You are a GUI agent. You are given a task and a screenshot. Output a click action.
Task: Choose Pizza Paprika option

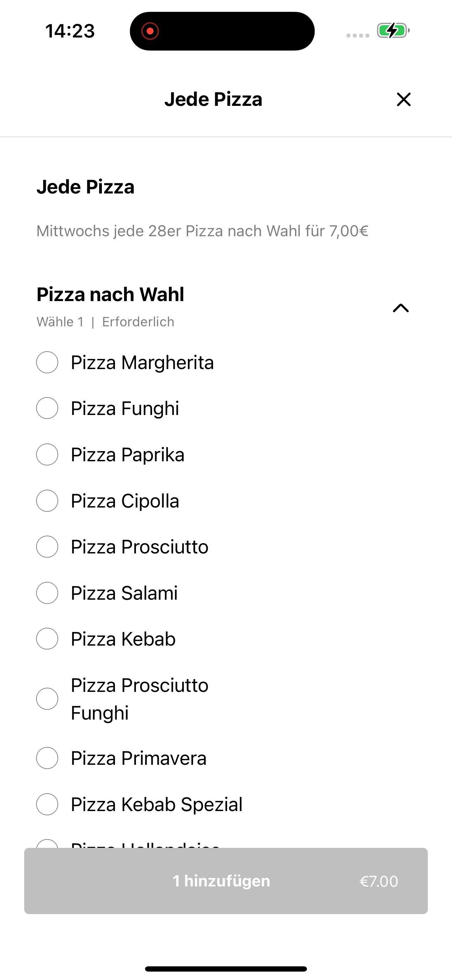tap(47, 454)
